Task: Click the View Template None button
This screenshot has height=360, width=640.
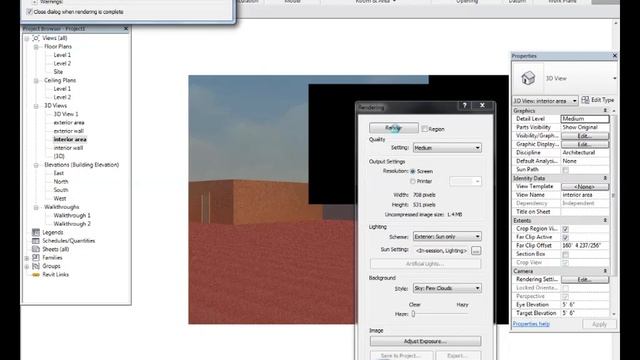Action: click(x=585, y=187)
